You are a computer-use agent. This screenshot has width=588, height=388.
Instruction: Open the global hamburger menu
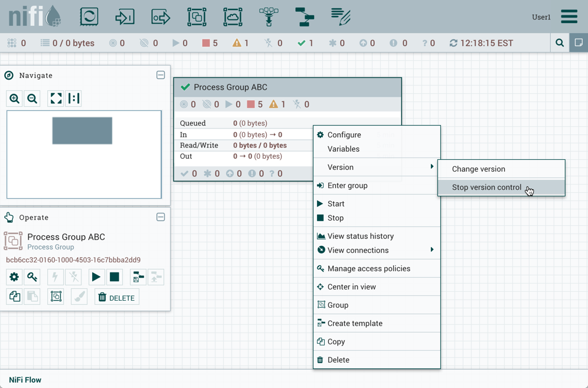pos(569,17)
